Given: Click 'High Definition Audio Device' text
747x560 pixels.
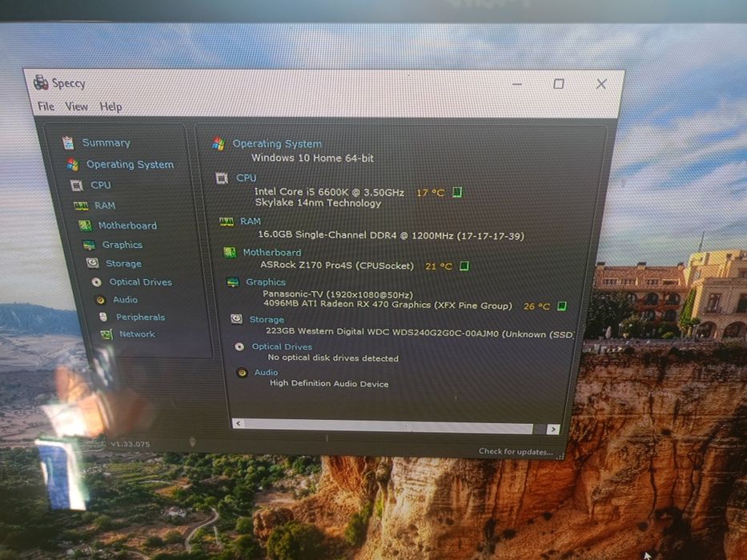Looking at the screenshot, I should tap(329, 383).
